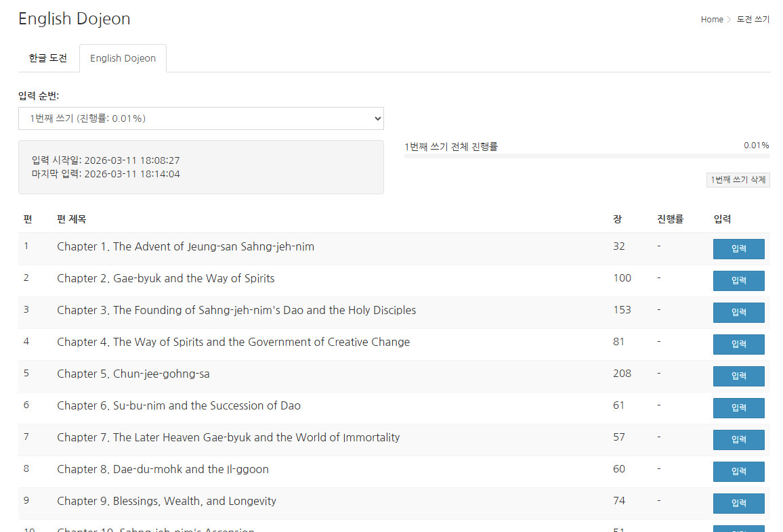Click 입력 button for Chapter 4

click(738, 345)
